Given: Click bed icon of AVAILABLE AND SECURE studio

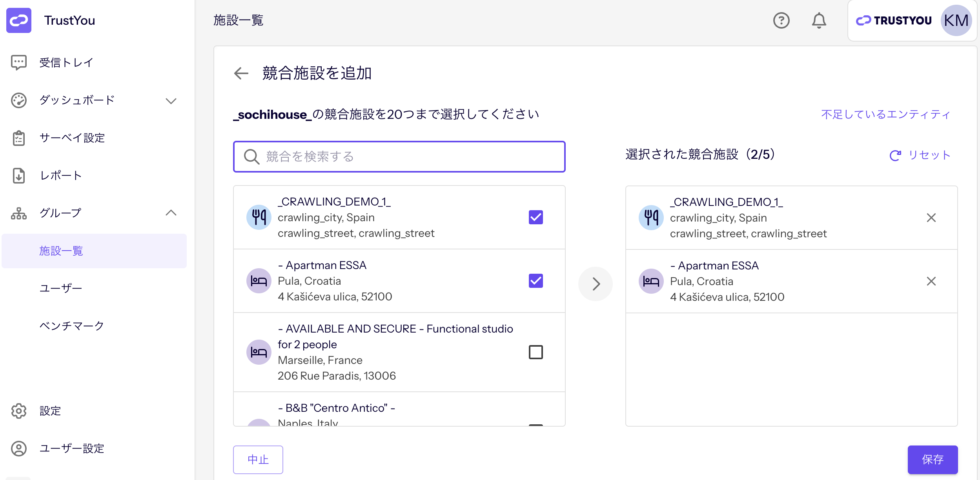Looking at the screenshot, I should coord(259,352).
